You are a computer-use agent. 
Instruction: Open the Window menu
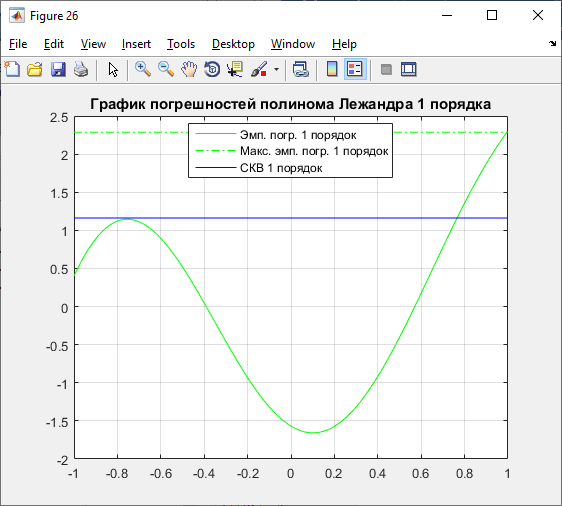[293, 44]
